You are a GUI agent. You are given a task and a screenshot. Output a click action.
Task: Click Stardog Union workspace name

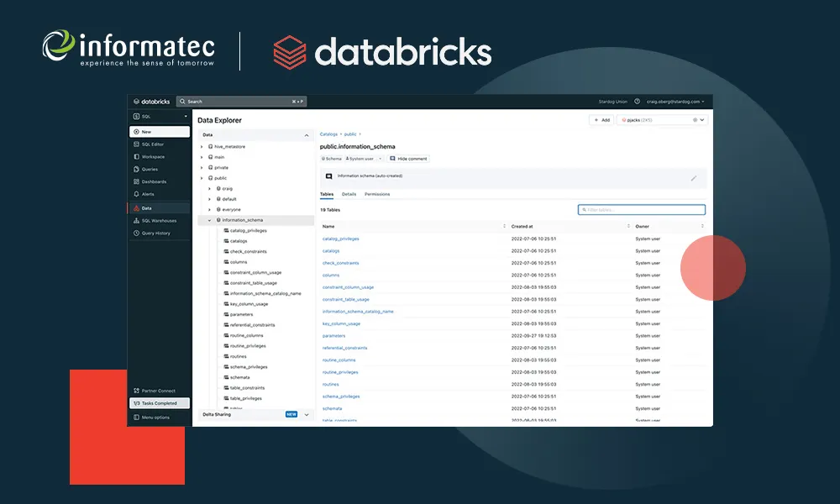[613, 102]
